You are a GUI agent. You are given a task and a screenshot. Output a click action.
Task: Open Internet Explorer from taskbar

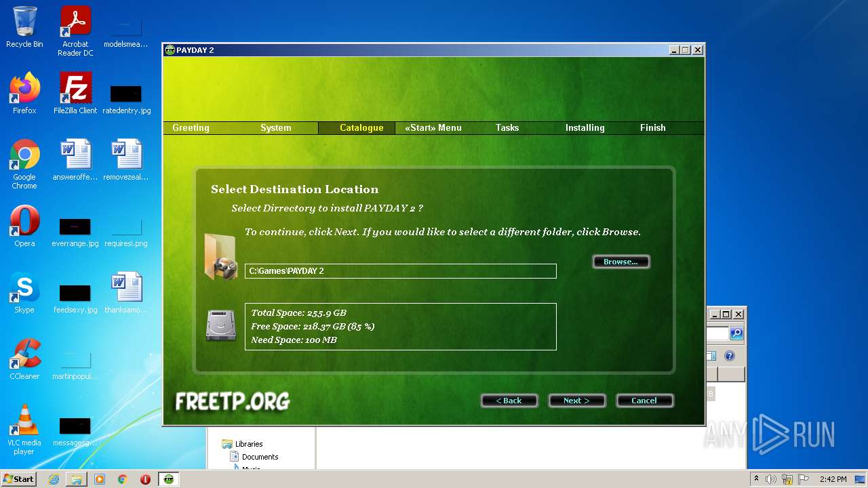click(54, 479)
